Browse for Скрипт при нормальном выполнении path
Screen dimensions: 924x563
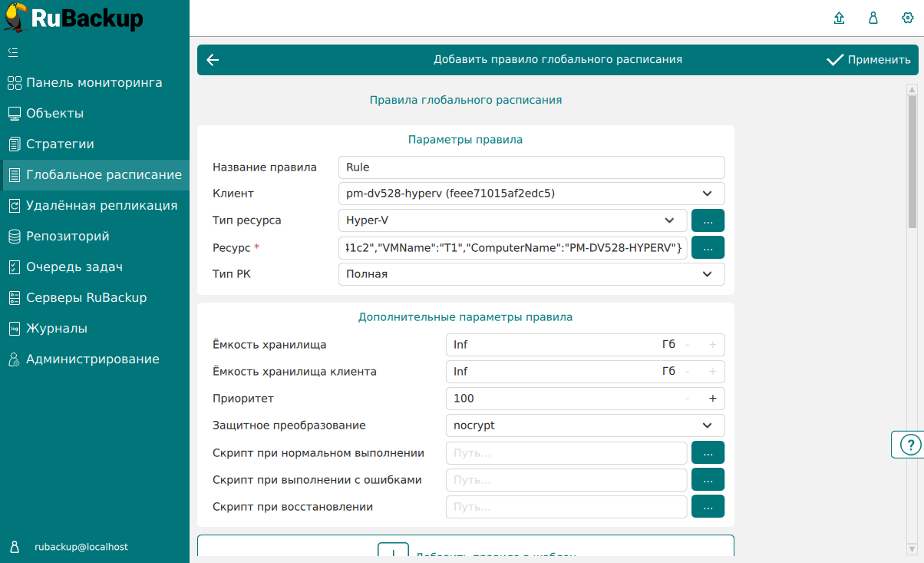[708, 453]
